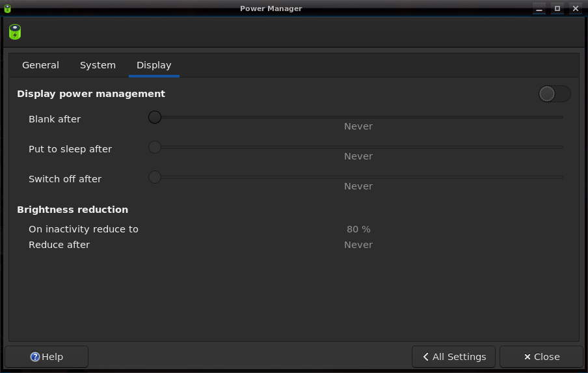The height and width of the screenshot is (373, 588).
Task: Go back to All Settings
Action: [x=453, y=357]
